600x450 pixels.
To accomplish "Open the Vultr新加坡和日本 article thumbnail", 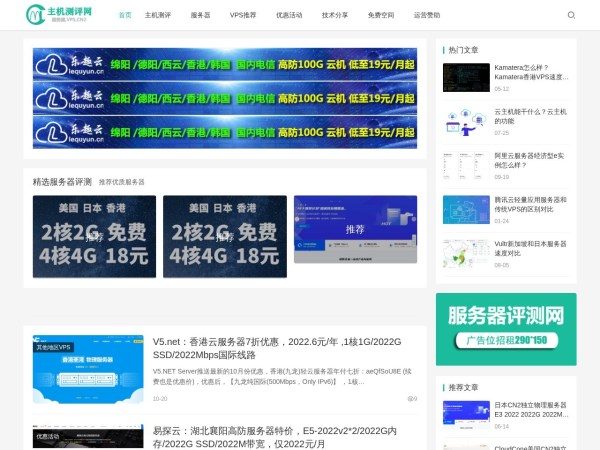I will 466,254.
